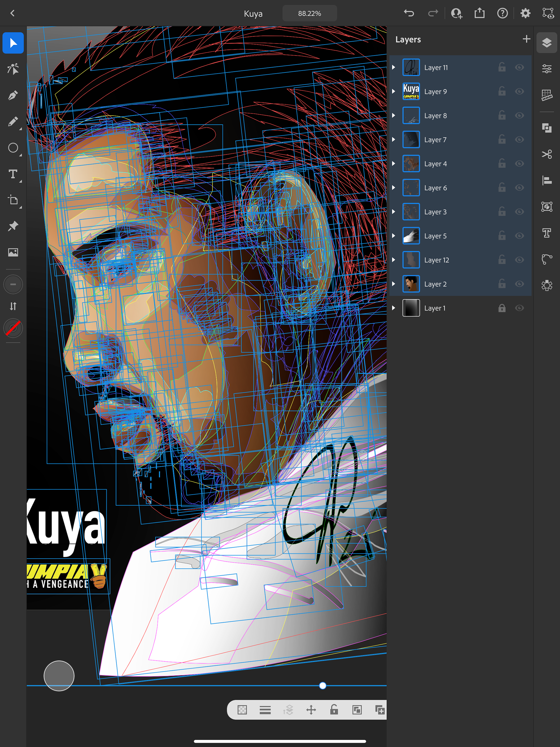Hide Layer 11

click(x=519, y=67)
